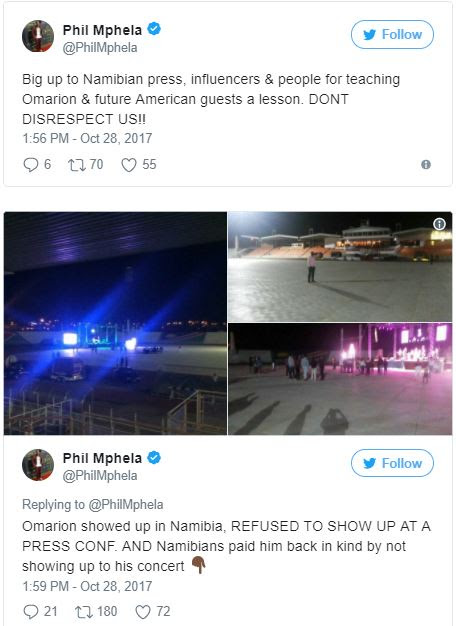Open the 1:56 PM - Oct 28, 2017 timestamp

87,139
